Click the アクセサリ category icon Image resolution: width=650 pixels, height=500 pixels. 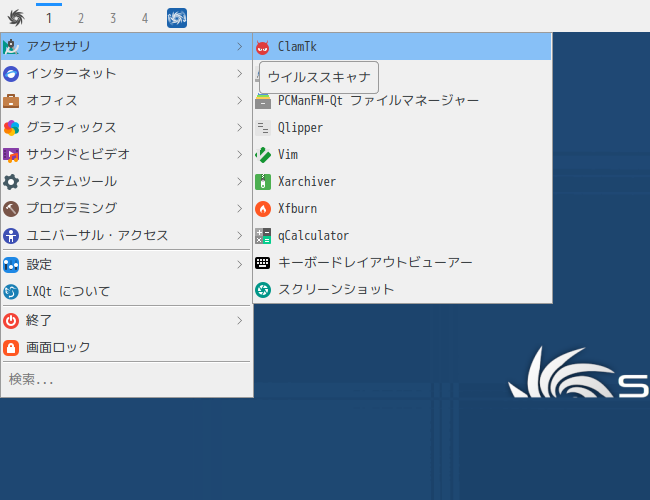point(11,46)
